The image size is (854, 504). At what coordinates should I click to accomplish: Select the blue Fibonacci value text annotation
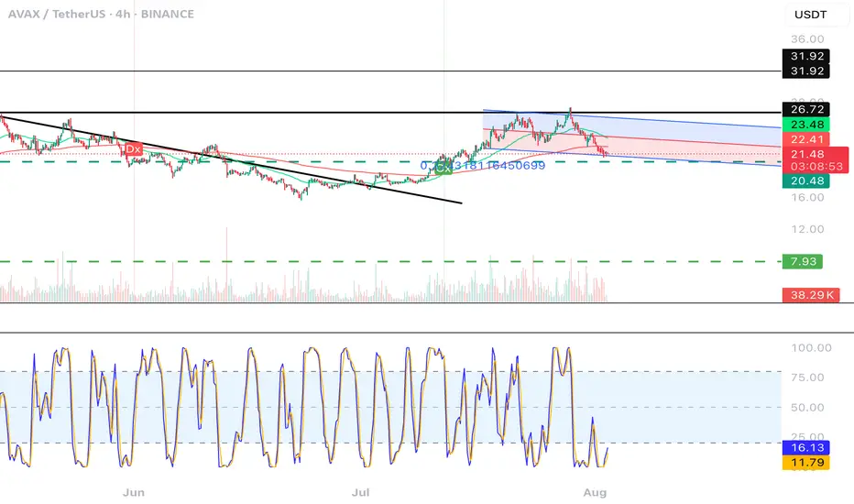[483, 165]
